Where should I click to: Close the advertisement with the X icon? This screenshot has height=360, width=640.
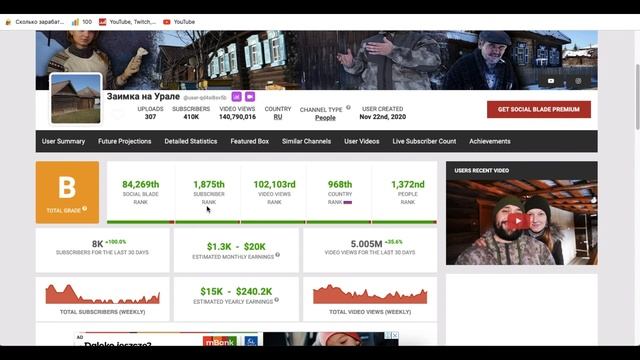(x=395, y=335)
